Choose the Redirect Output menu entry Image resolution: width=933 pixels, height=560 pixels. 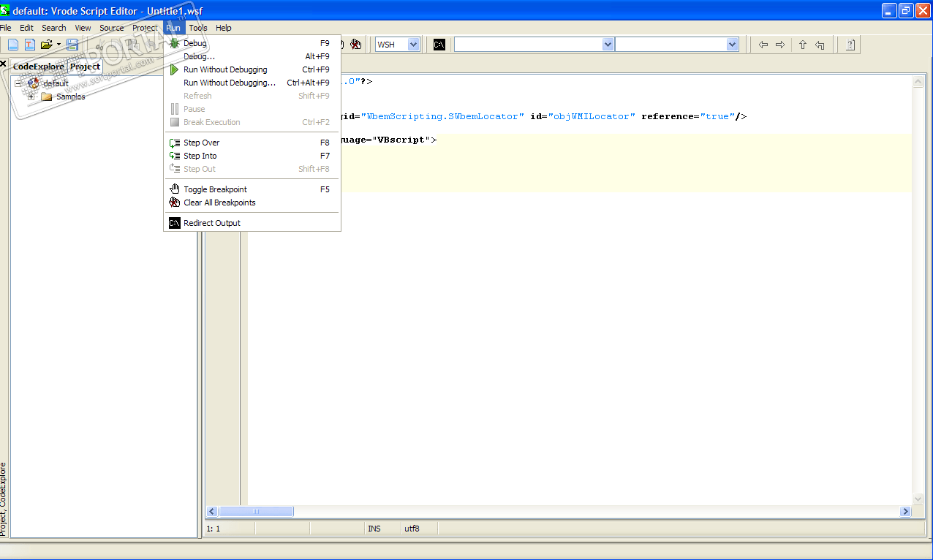click(x=252, y=223)
